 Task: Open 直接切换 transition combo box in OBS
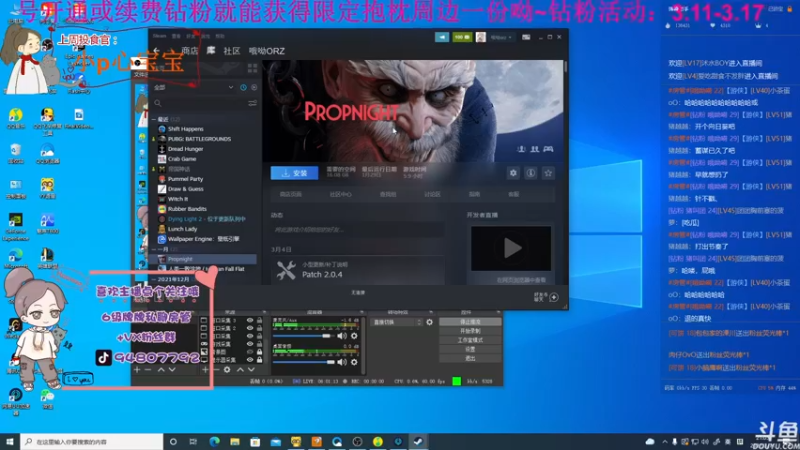(x=397, y=322)
